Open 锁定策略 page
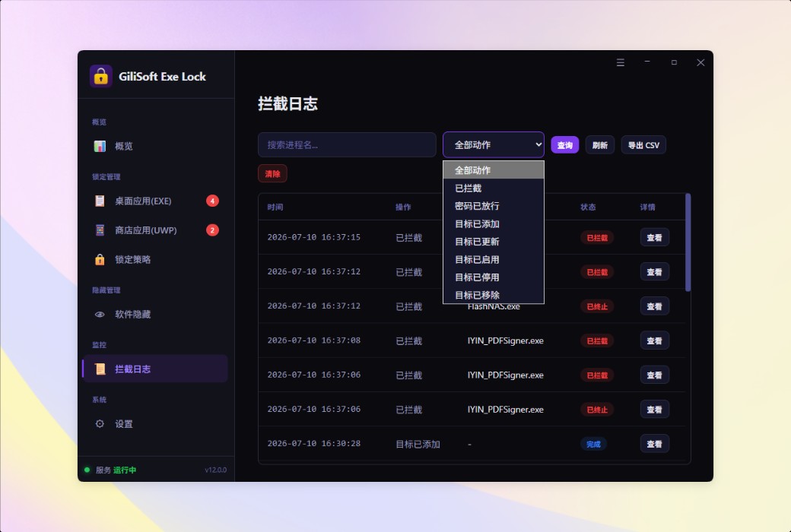791x532 pixels. (155, 259)
